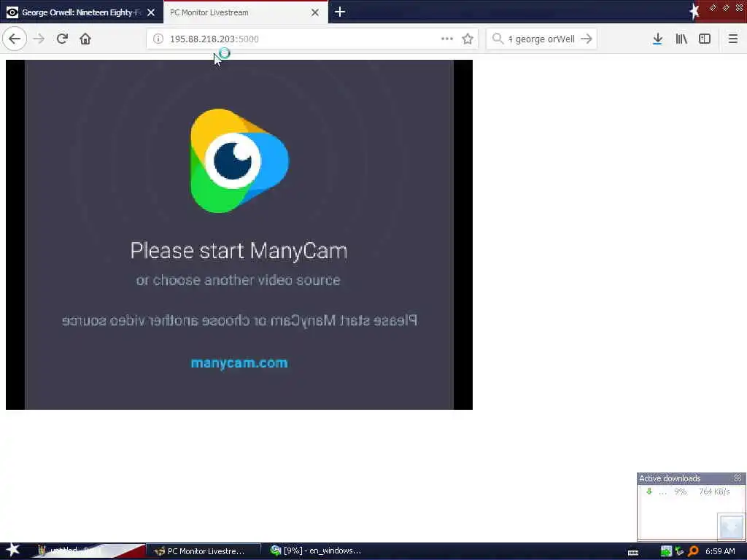Switch to PC Monitor Livestream taskbar button
This screenshot has height=560, width=747.
click(204, 551)
